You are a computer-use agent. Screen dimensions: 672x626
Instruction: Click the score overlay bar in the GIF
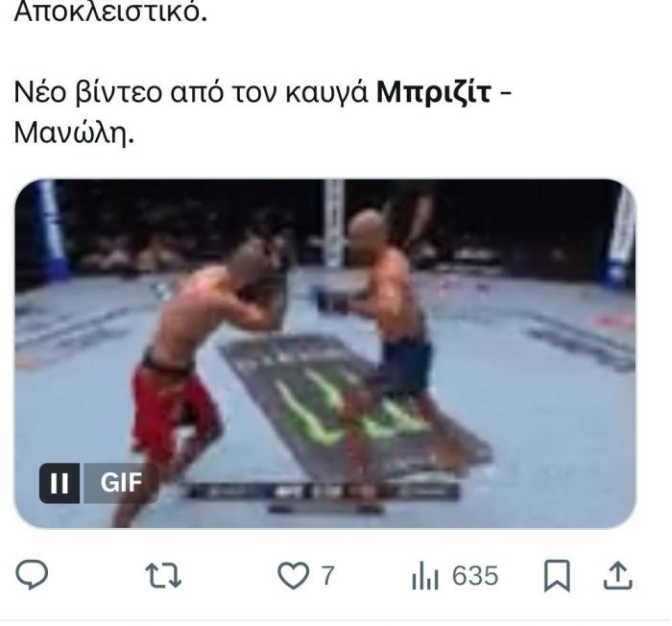coord(324,492)
